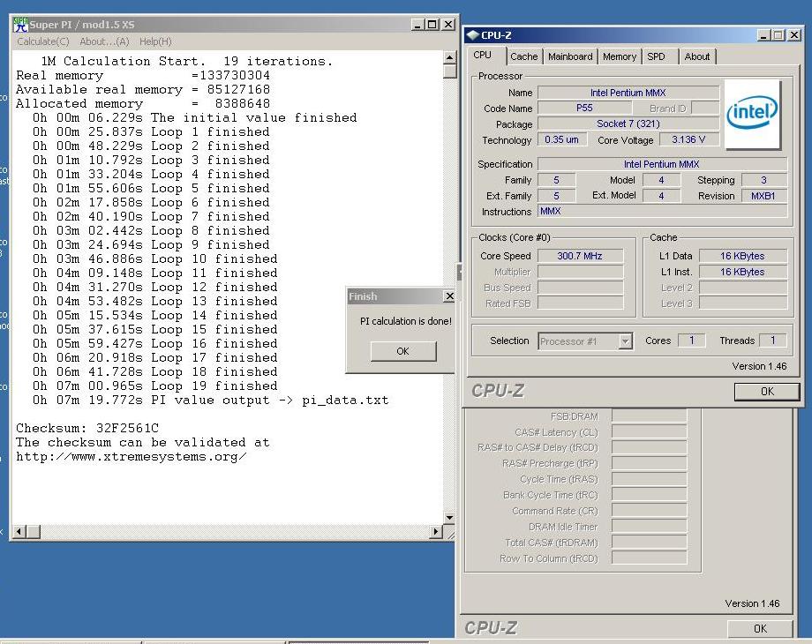Confirm the Finish dialog with OK
The height and width of the screenshot is (644, 812).
point(402,351)
